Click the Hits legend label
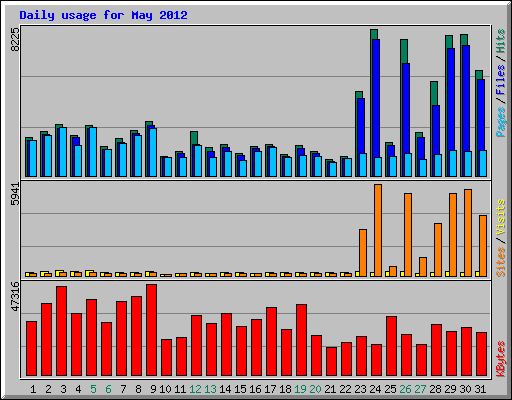Image resolution: width=512 pixels, height=400 pixels. (501, 41)
